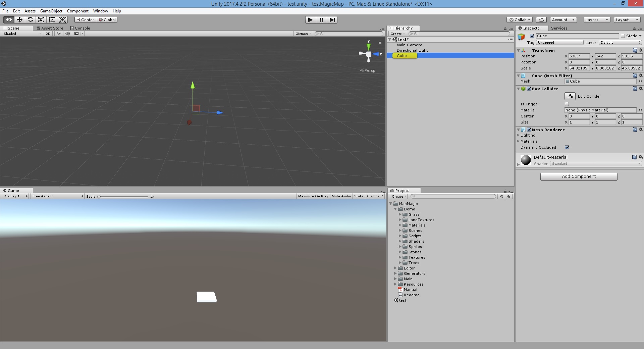Click Project search by type icon
This screenshot has width=644, height=349.
[501, 196]
